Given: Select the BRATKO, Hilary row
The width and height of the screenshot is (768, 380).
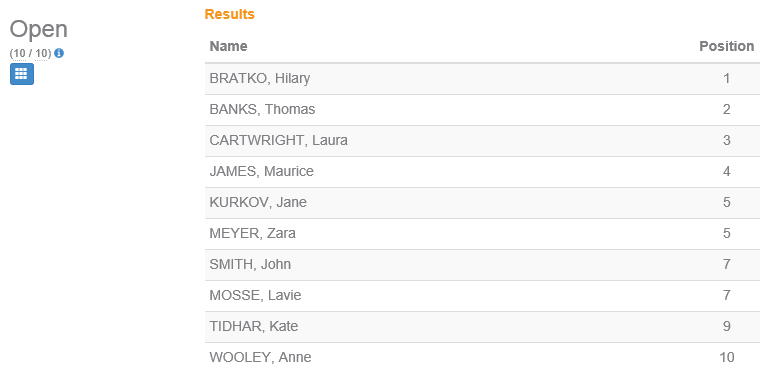Looking at the screenshot, I should pos(482,79).
